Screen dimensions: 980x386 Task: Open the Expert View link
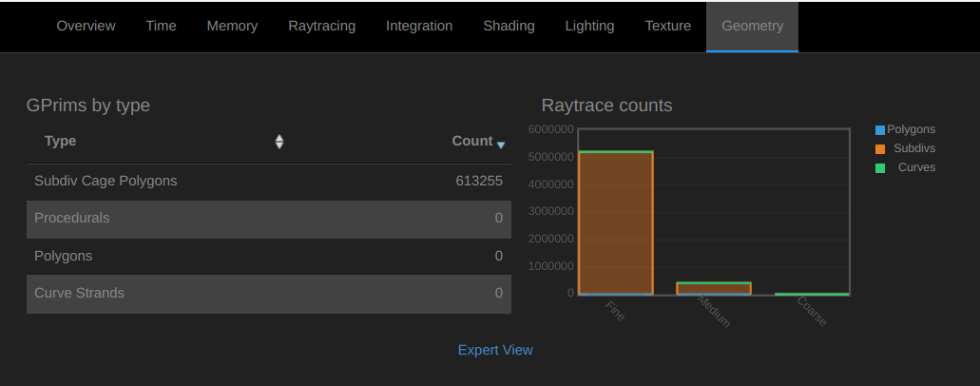point(495,350)
